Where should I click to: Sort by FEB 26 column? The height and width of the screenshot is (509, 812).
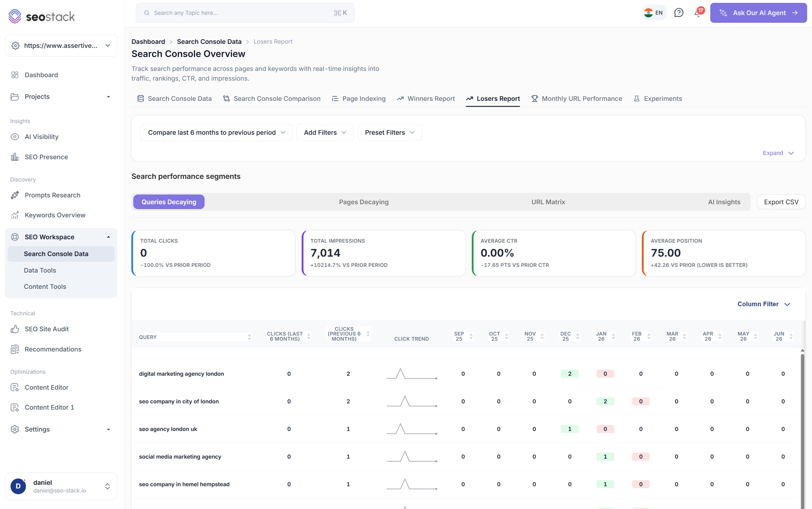tap(649, 336)
